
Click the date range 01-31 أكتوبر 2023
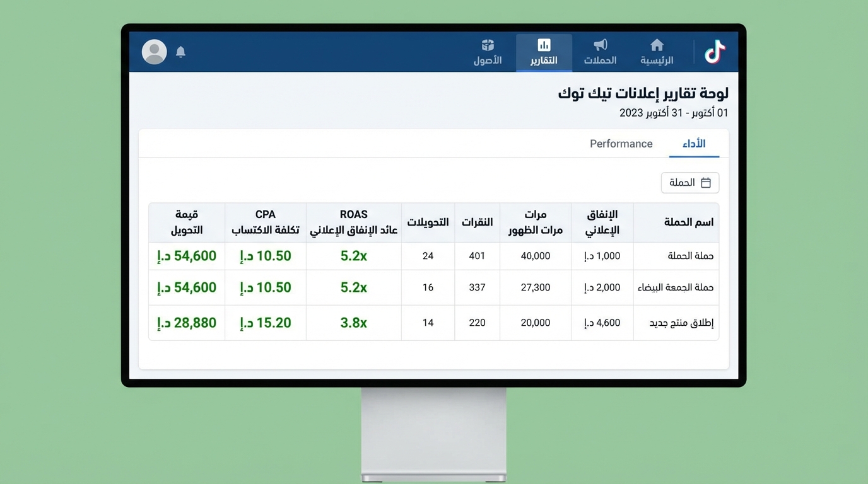[x=672, y=113]
